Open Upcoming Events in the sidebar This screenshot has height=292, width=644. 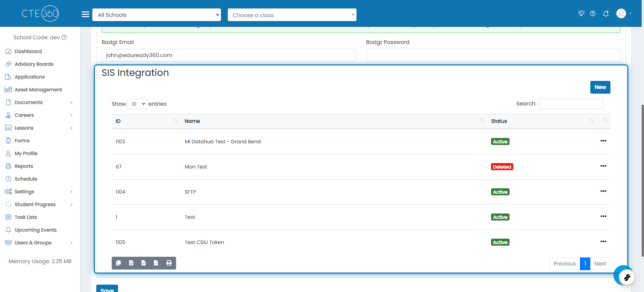coord(36,230)
